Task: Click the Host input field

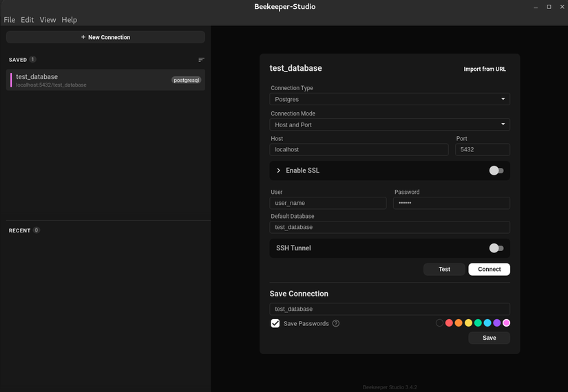Action: click(x=359, y=149)
